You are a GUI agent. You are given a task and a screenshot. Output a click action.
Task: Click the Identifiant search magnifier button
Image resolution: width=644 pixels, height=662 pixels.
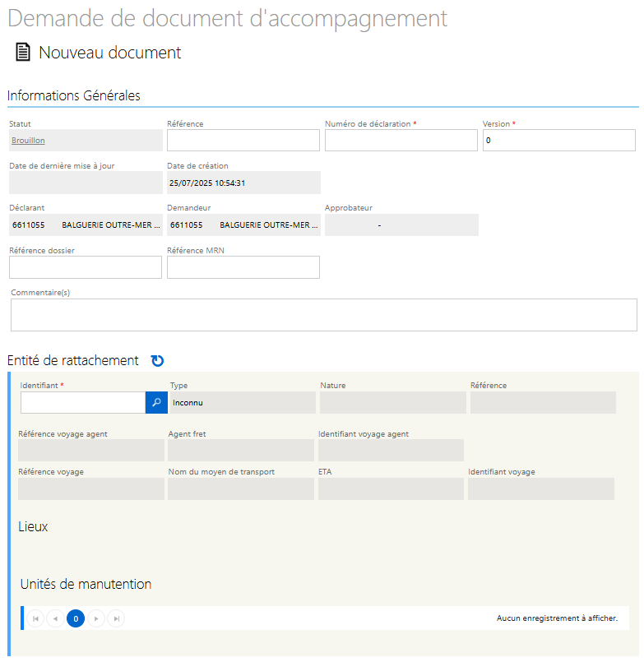[156, 402]
